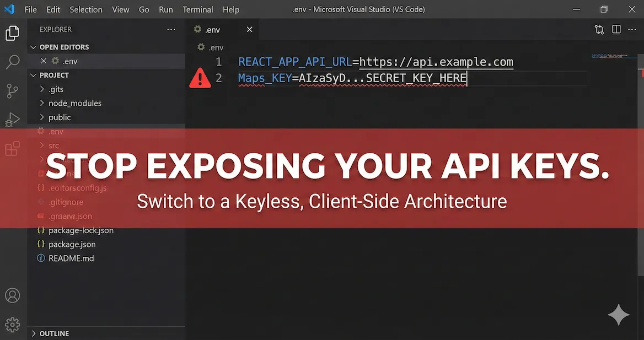Select the Source Control icon

click(12, 90)
